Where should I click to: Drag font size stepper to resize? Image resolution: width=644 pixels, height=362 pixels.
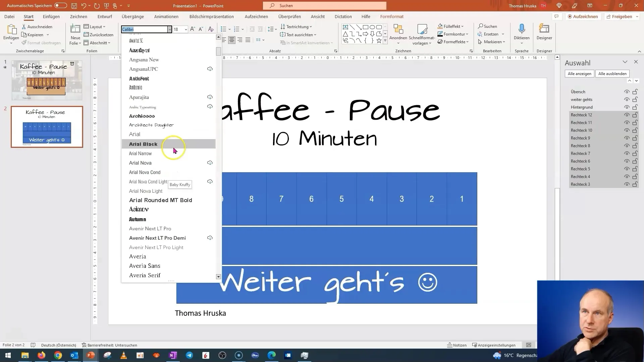coord(179,29)
